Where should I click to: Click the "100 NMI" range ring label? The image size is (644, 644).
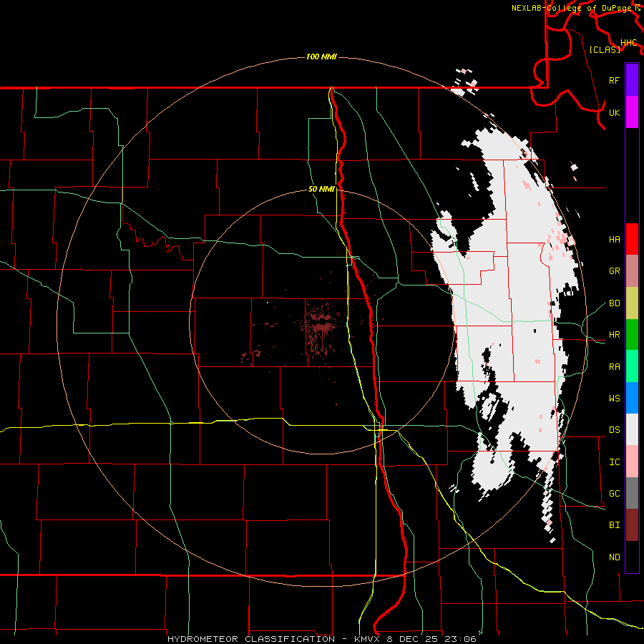(321, 57)
